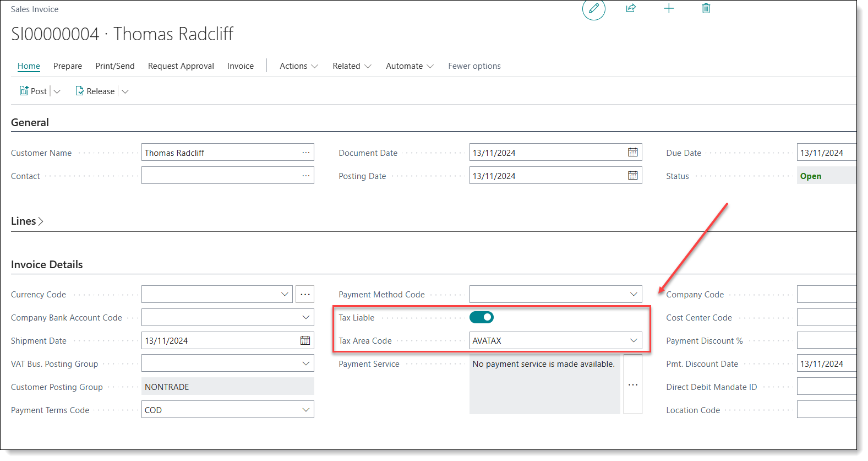Post the sales invoice
This screenshot has width=868, height=461.
click(34, 91)
